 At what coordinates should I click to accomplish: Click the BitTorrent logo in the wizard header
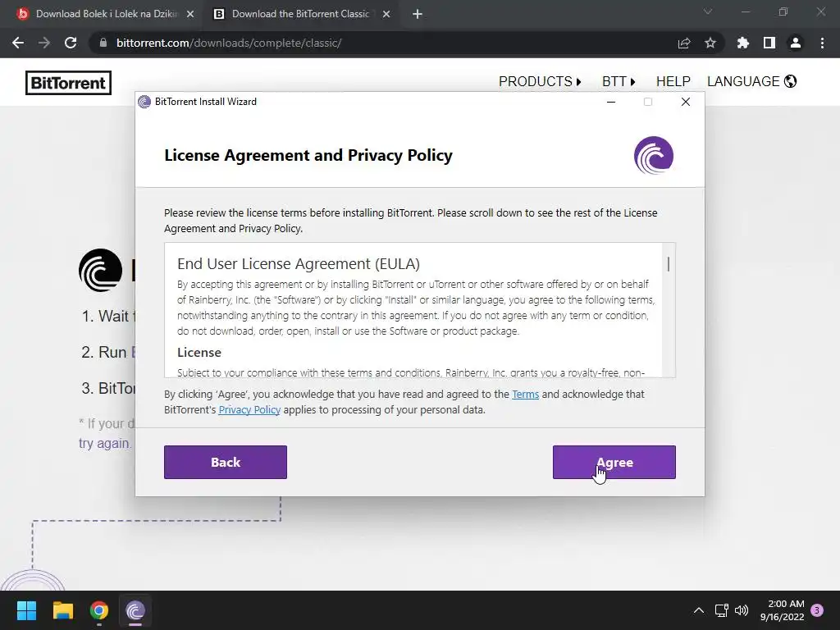click(654, 155)
